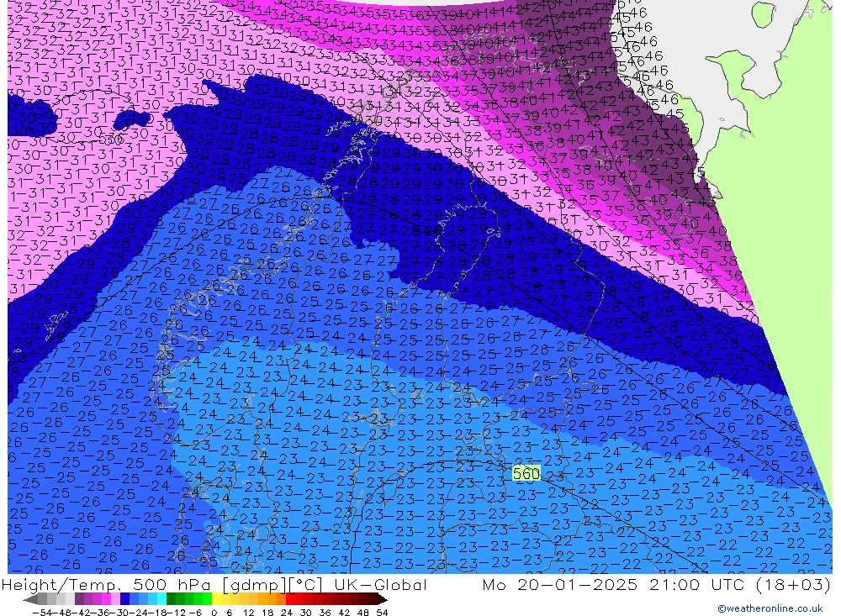Click the "-54" legend scale value

pyautogui.click(x=42, y=613)
